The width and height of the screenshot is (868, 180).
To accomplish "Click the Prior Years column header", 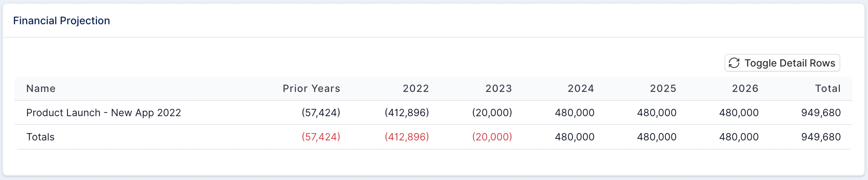I will point(311,88).
